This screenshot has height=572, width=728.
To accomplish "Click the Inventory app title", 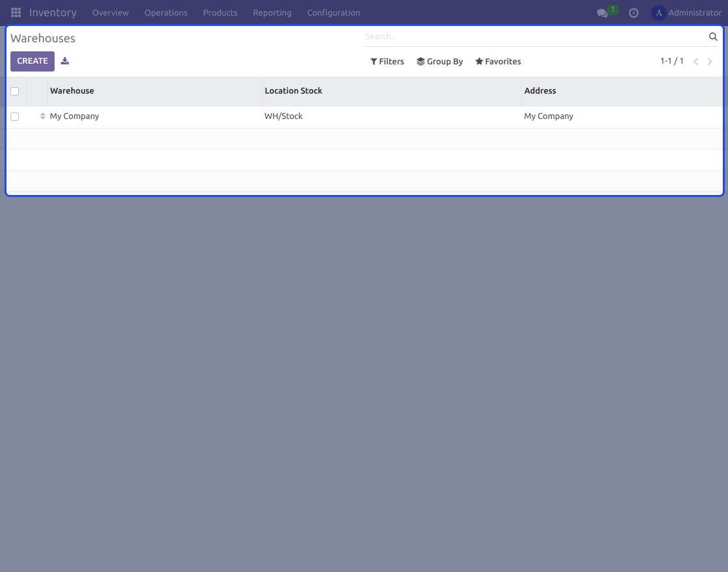I will [53, 12].
